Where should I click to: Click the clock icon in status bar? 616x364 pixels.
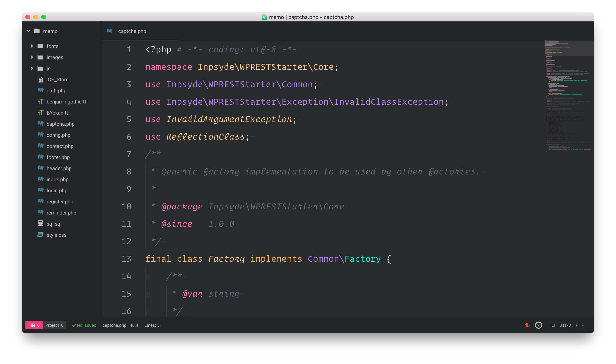point(538,325)
